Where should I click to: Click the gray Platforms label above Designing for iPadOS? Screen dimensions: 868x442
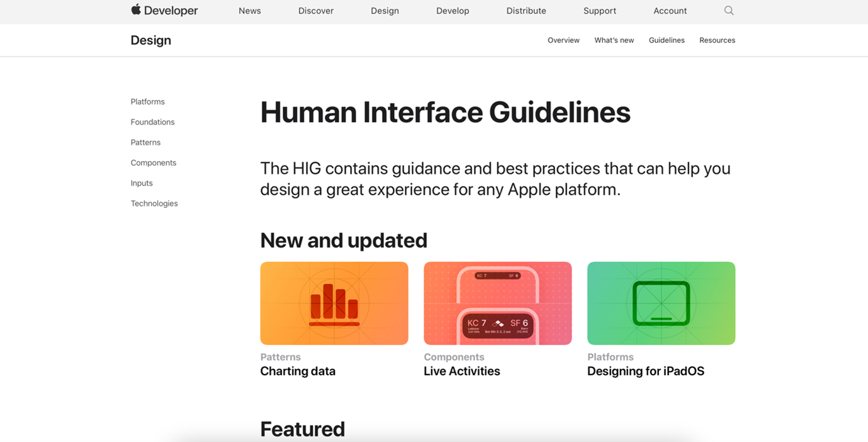coord(611,357)
